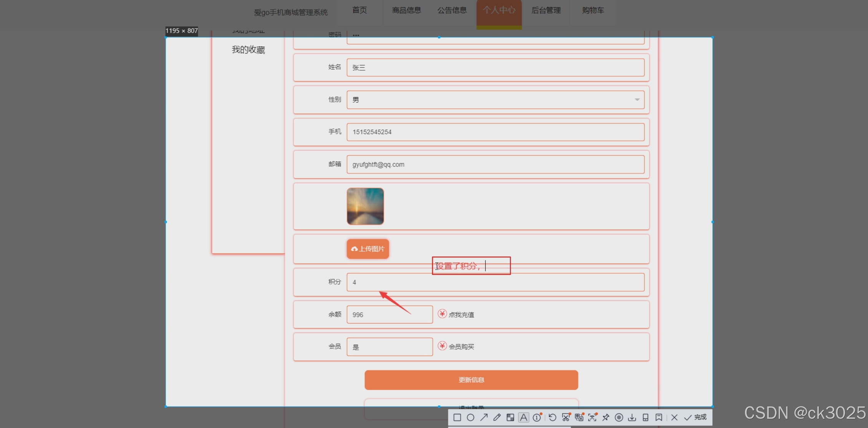Click the 上传图片 upload button
This screenshot has width=868, height=428.
point(368,249)
